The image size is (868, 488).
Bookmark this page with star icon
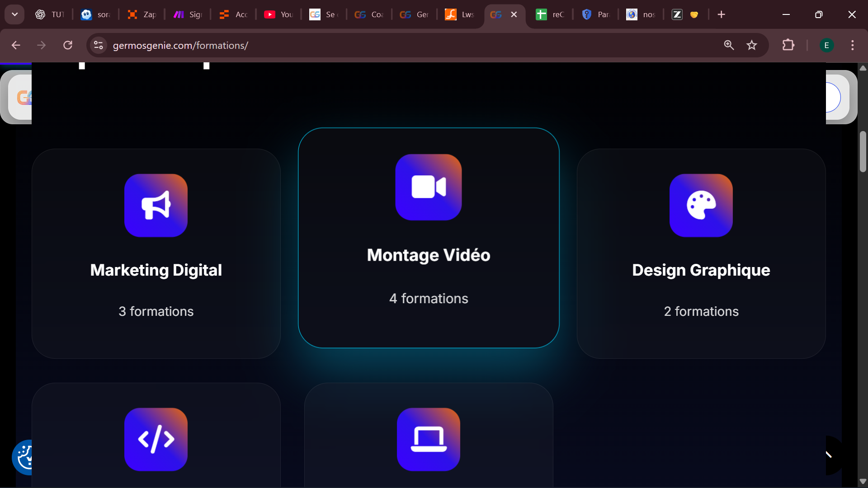pyautogui.click(x=752, y=45)
